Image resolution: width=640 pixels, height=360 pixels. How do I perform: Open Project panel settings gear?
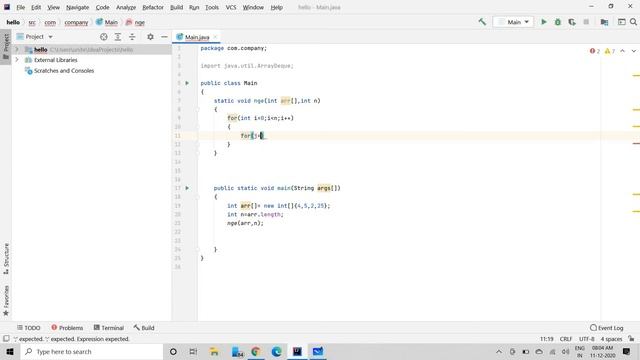(150, 37)
